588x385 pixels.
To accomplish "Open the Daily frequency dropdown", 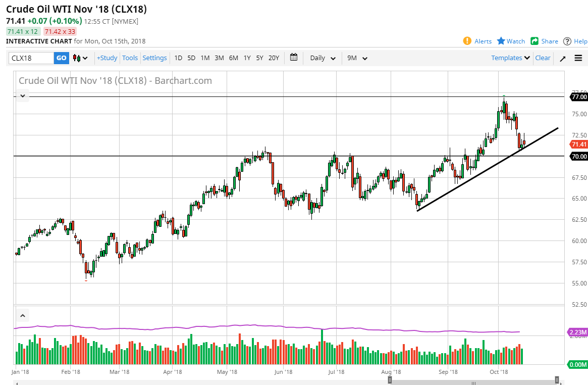I will coord(322,58).
